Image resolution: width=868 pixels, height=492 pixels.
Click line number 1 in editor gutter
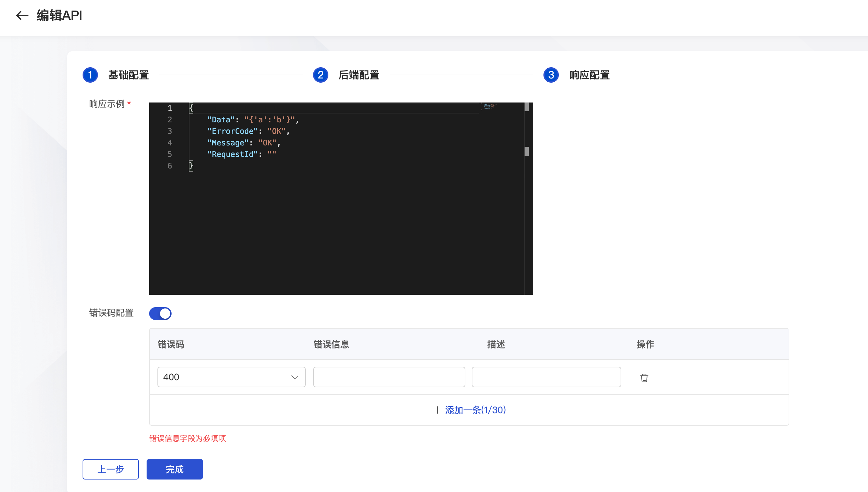pyautogui.click(x=170, y=108)
